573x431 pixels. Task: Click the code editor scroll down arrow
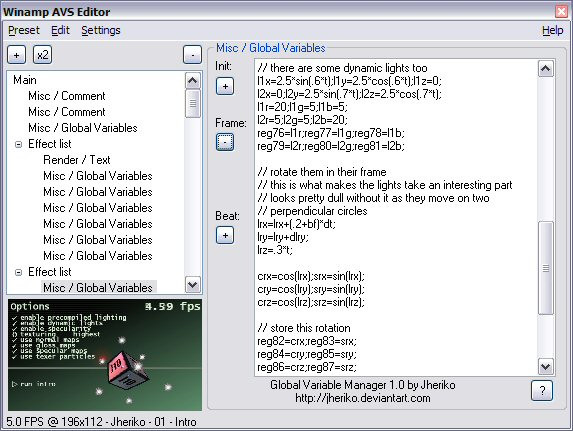click(546, 366)
